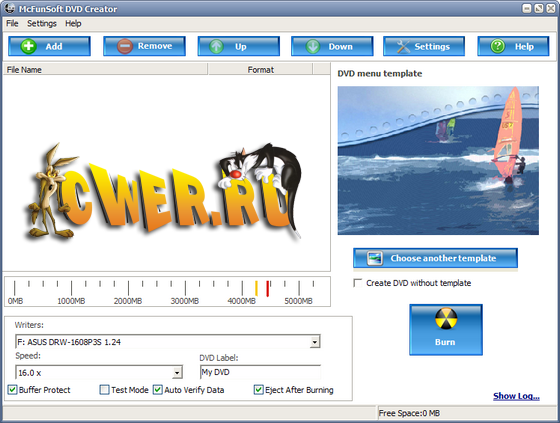Click the picture icon in Choose another template
The image size is (560, 423).
coord(375,258)
